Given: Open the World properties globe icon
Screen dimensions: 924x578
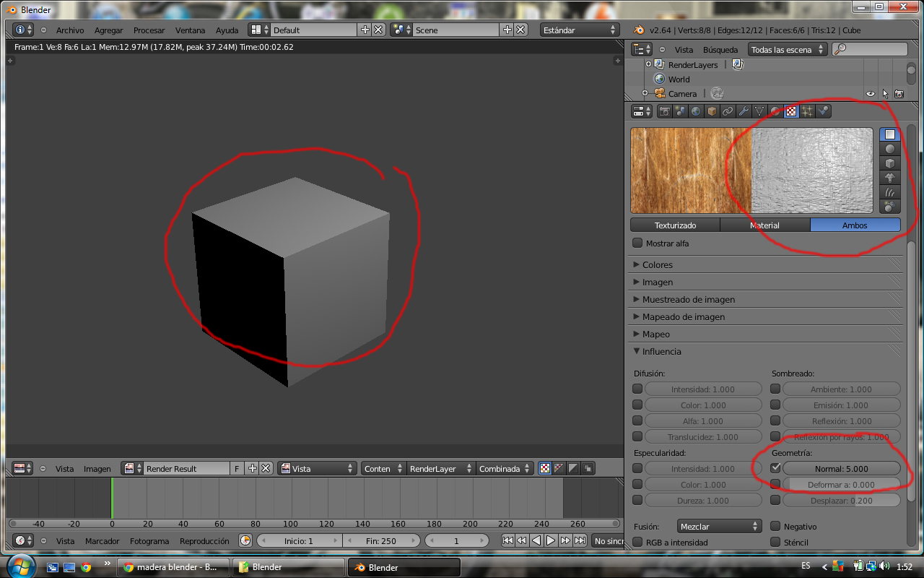Looking at the screenshot, I should coord(696,111).
